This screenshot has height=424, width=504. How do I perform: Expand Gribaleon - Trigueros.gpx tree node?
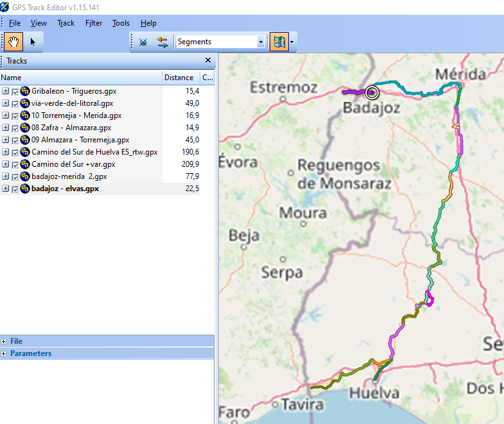5,91
